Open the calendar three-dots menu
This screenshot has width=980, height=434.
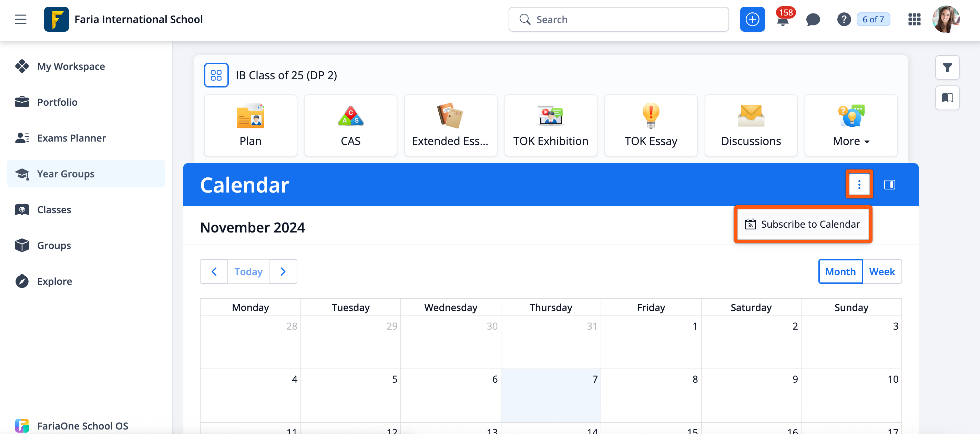(x=859, y=185)
